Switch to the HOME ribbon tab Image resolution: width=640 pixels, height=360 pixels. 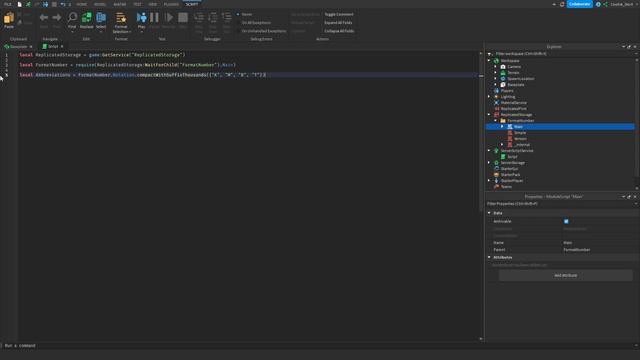click(82, 4)
